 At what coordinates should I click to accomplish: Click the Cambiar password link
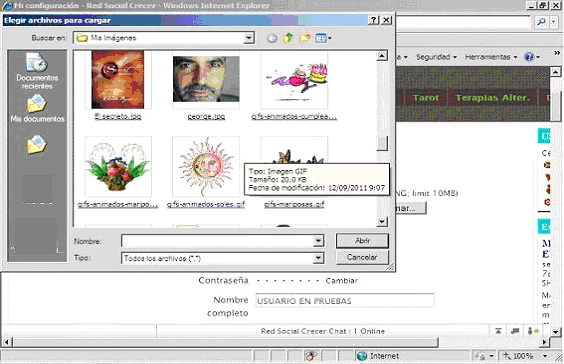tap(341, 281)
